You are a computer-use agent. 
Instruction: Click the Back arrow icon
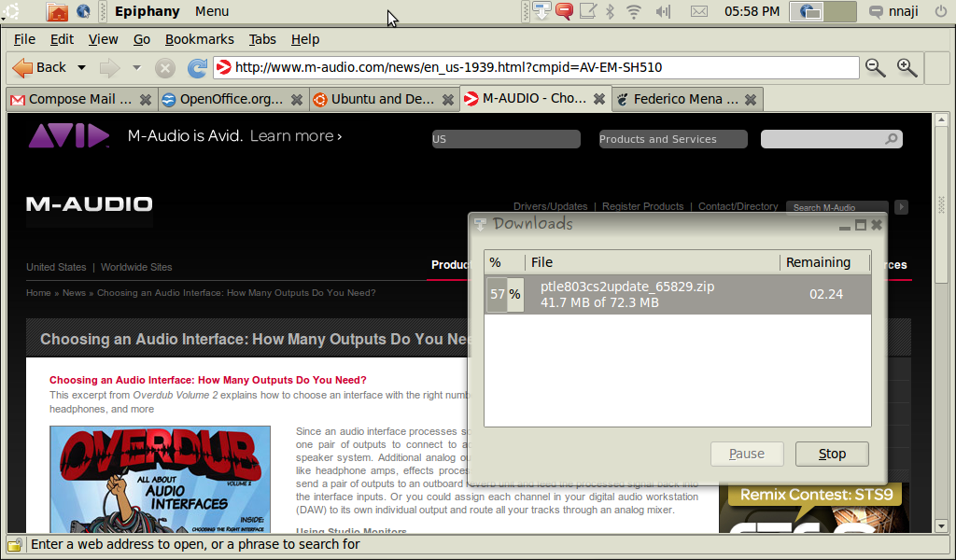point(22,67)
